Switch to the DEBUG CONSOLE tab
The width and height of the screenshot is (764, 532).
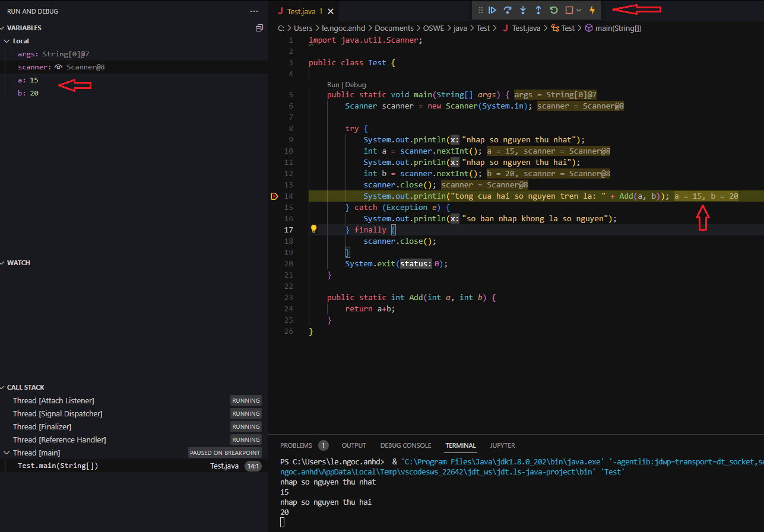tap(405, 445)
